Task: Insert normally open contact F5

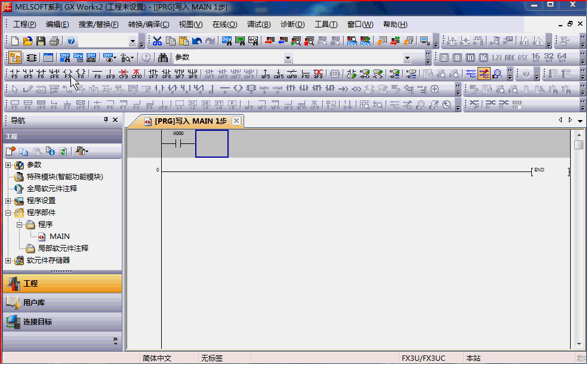Action: (x=14, y=73)
